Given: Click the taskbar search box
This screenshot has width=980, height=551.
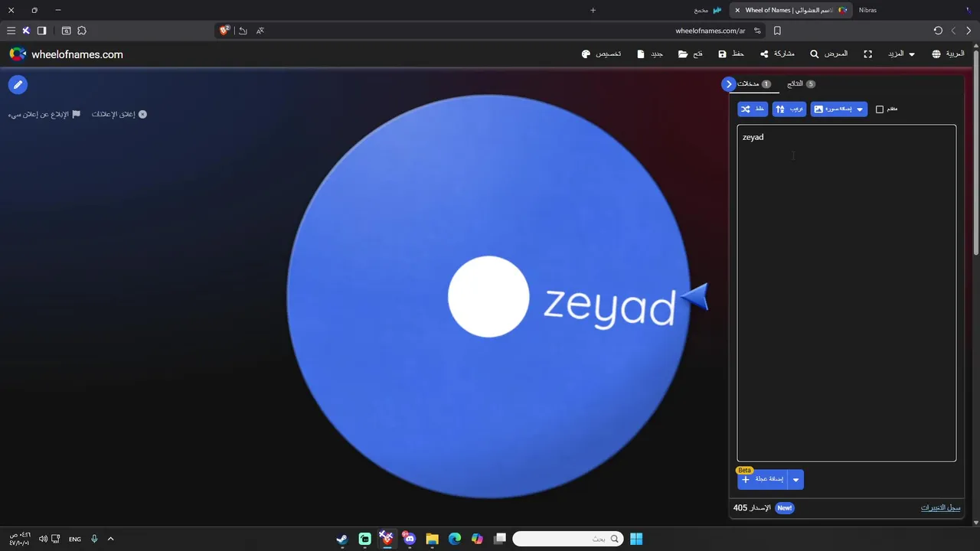Looking at the screenshot, I should (568, 539).
